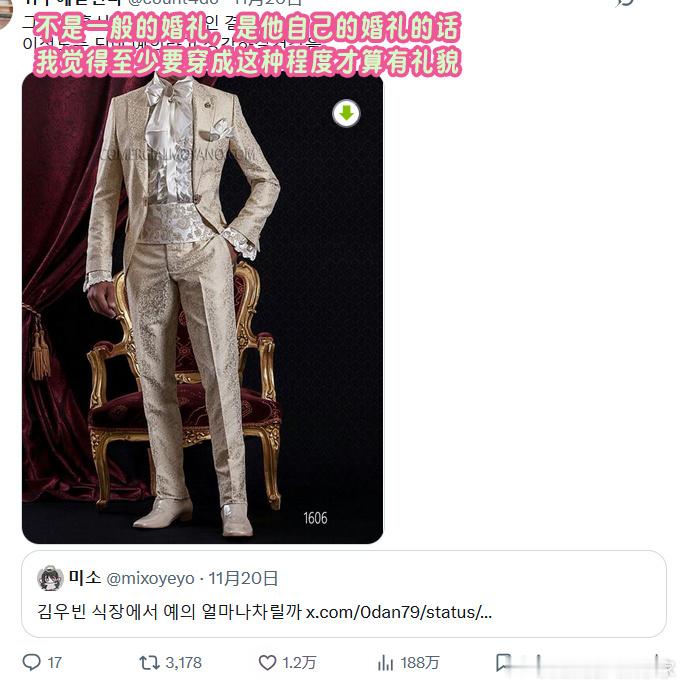Click the main post's date at top
Viewport: 682px width, 685px height.
pos(267,3)
